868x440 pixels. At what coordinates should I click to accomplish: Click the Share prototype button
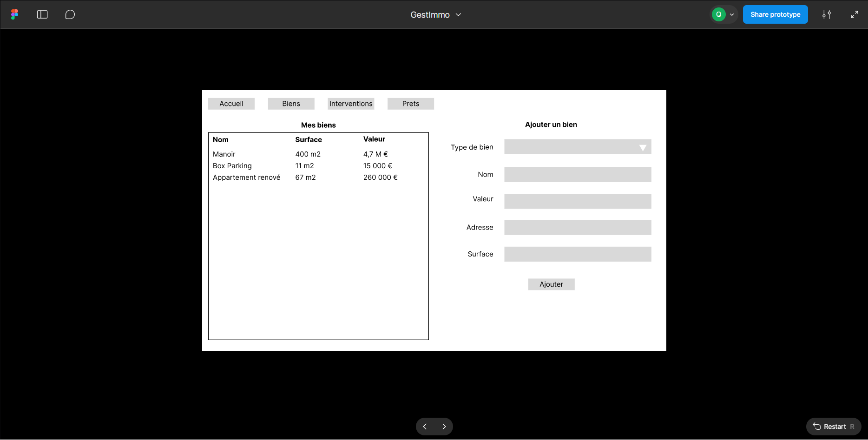coord(775,14)
